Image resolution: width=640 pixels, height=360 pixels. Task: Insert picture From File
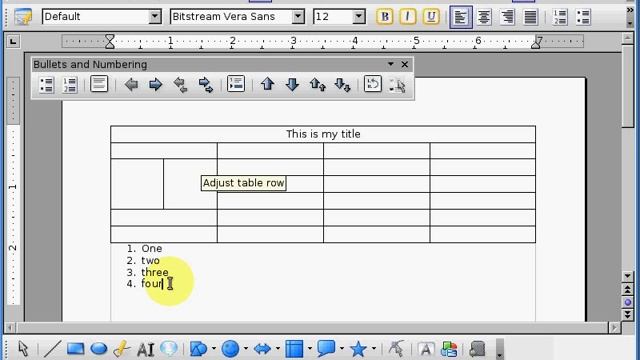point(449,349)
